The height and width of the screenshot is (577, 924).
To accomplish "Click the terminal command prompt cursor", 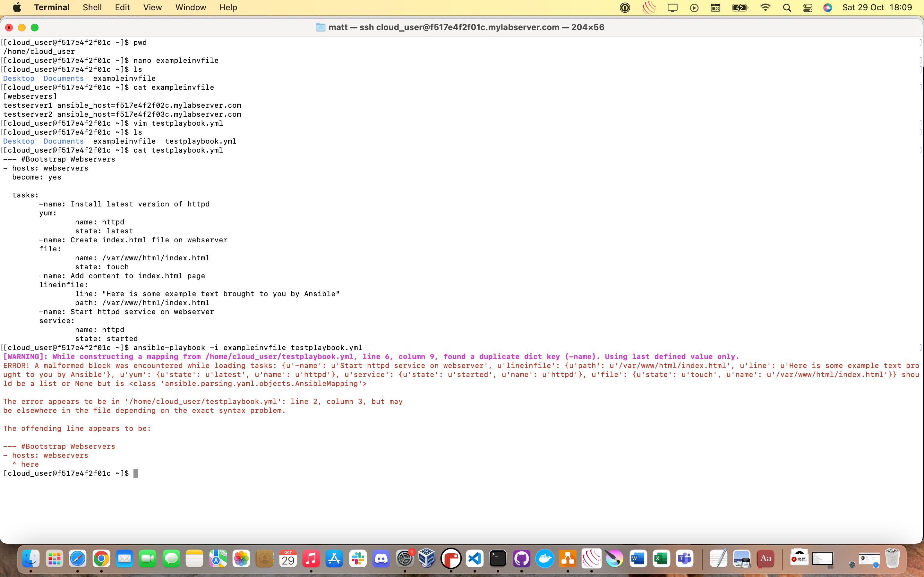I will [135, 473].
